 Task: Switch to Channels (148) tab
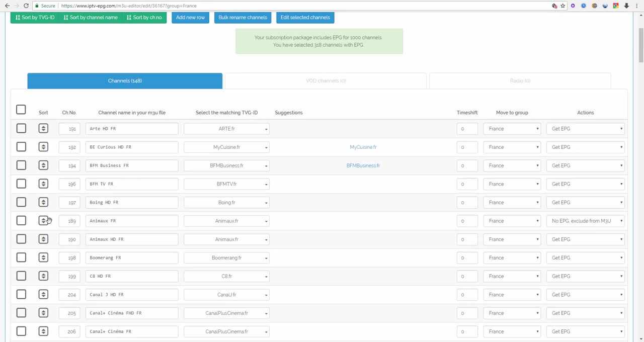125,81
